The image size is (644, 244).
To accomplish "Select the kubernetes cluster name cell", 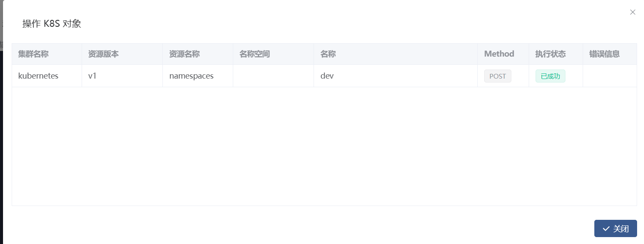I will point(47,76).
